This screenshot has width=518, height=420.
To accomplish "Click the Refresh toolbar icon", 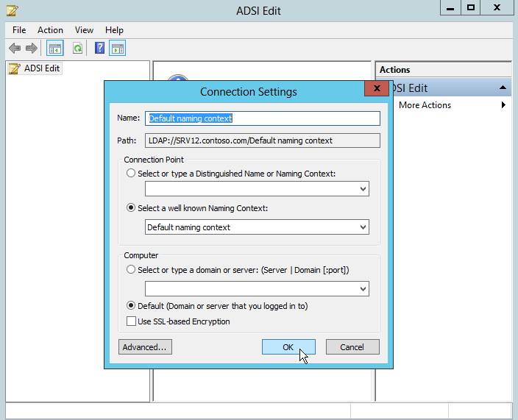I will point(78,49).
